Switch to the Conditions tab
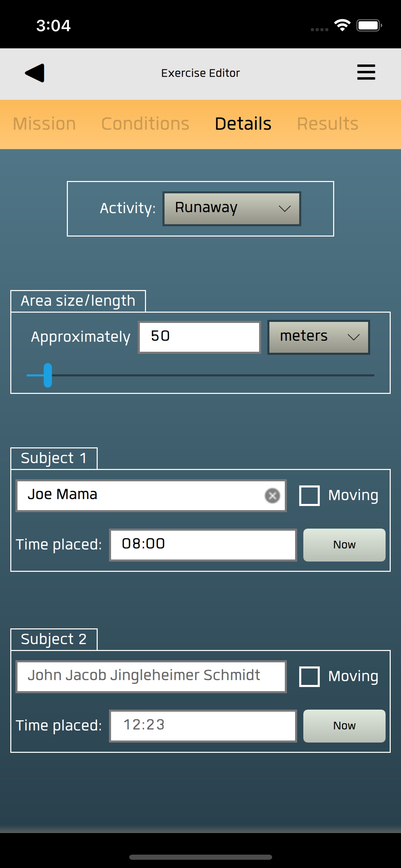401x868 pixels. click(x=145, y=124)
